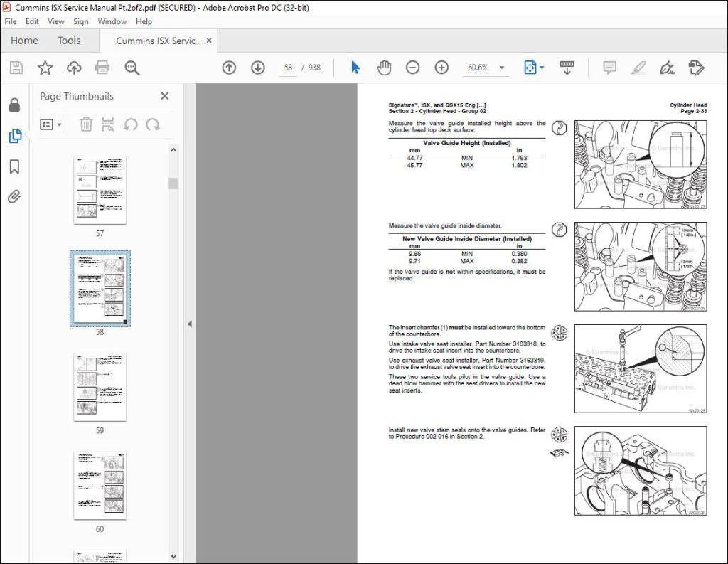The width and height of the screenshot is (728, 564).
Task: Click the Save file icon
Action: (16, 68)
